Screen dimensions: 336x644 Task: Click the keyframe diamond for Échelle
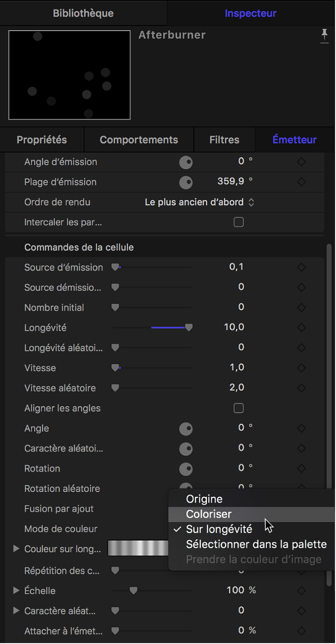(301, 590)
